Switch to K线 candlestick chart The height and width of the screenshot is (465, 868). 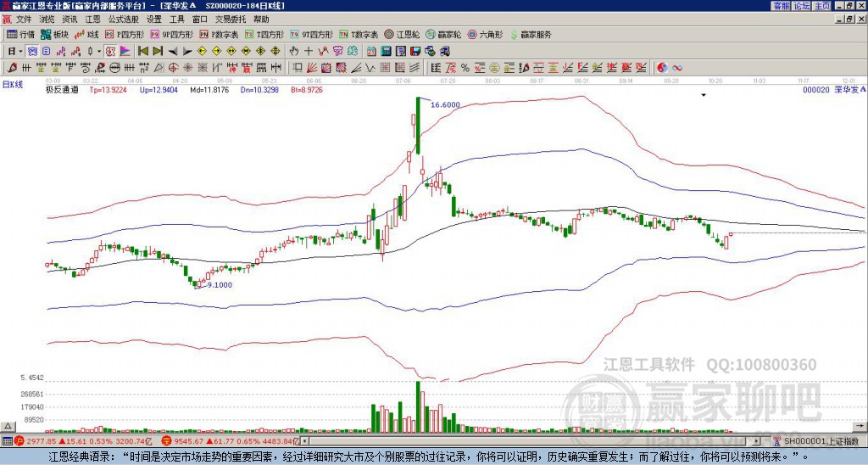pyautogui.click(x=86, y=34)
